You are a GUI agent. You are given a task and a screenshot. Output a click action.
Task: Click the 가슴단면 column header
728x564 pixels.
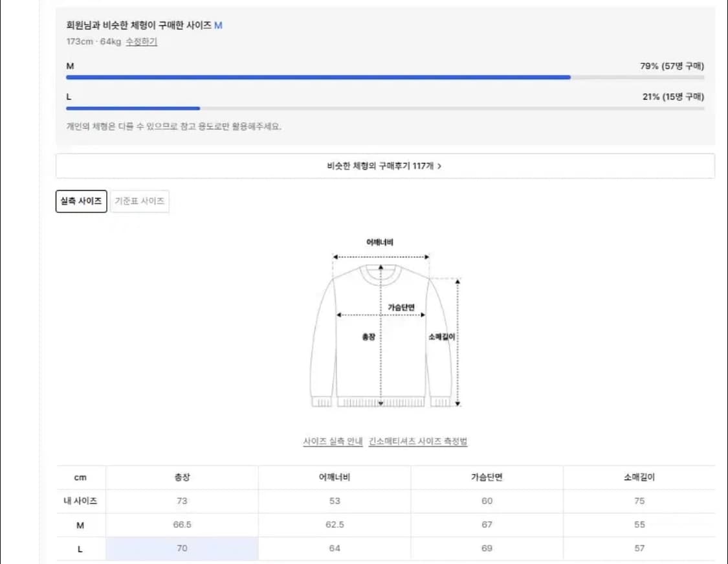[x=487, y=477]
